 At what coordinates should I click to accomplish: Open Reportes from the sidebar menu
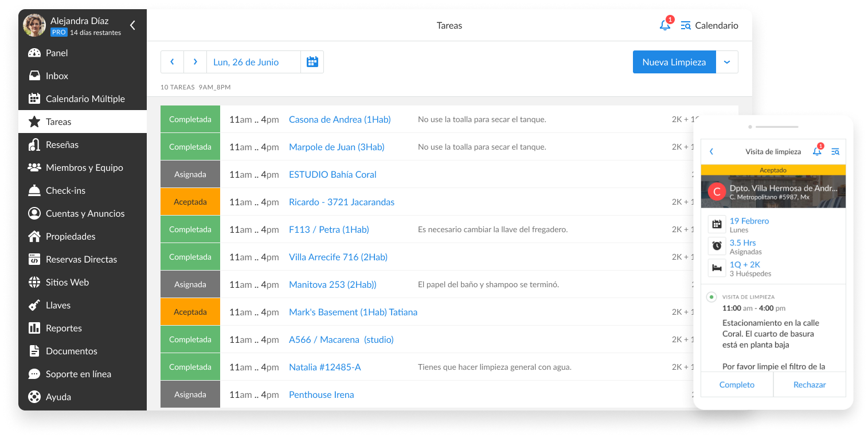pyautogui.click(x=83, y=328)
